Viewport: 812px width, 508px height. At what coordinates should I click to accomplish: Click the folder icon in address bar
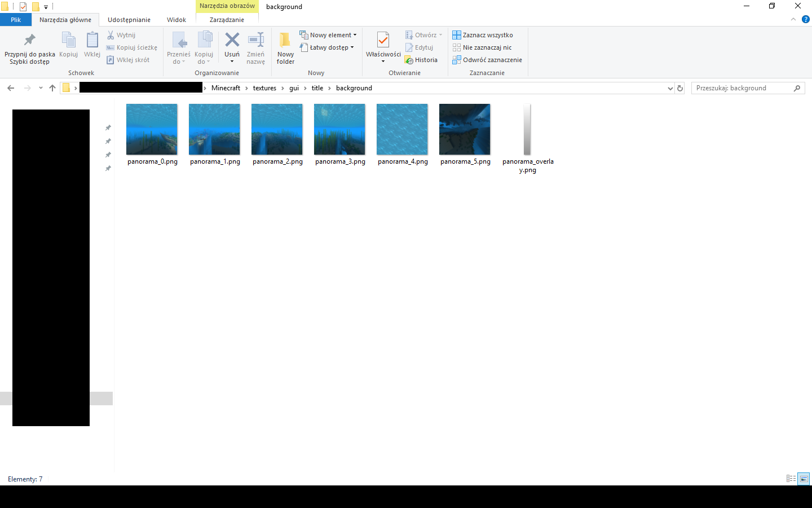click(x=66, y=88)
